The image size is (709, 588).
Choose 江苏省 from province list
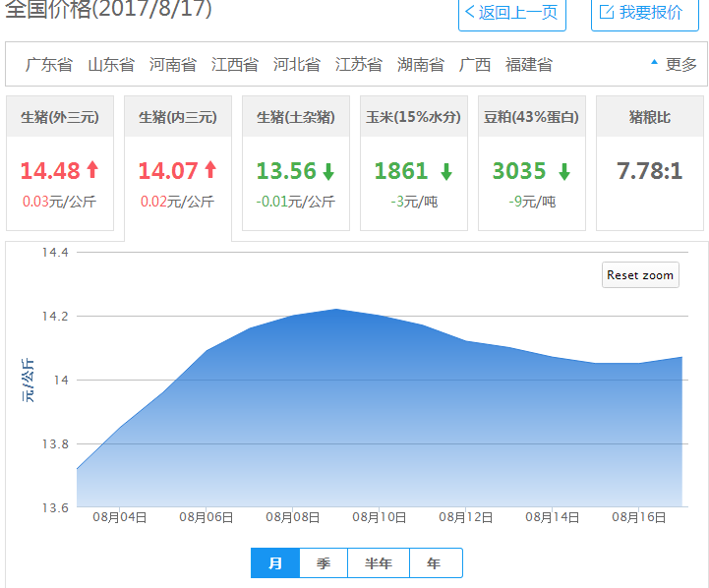[359, 65]
